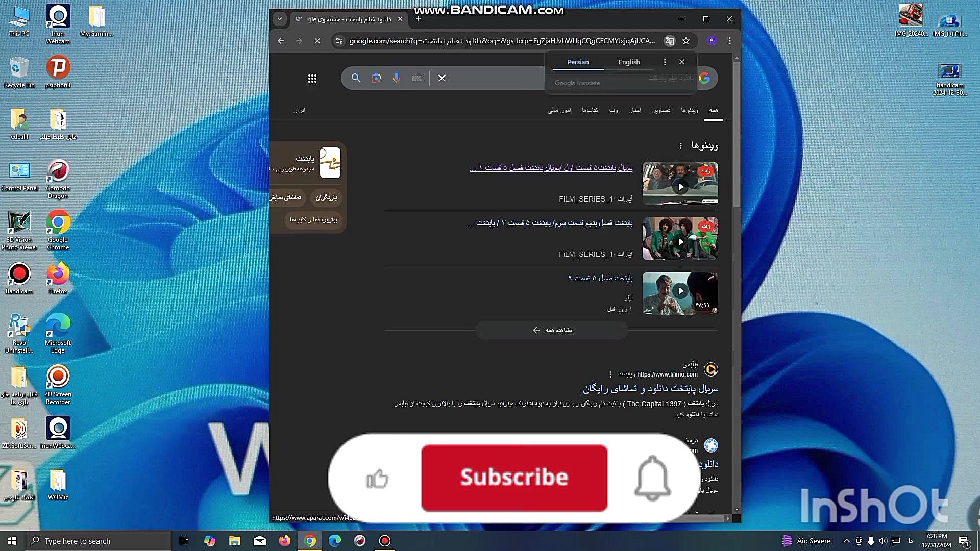Click search by image lens icon
The width and height of the screenshot is (980, 551).
tap(376, 78)
